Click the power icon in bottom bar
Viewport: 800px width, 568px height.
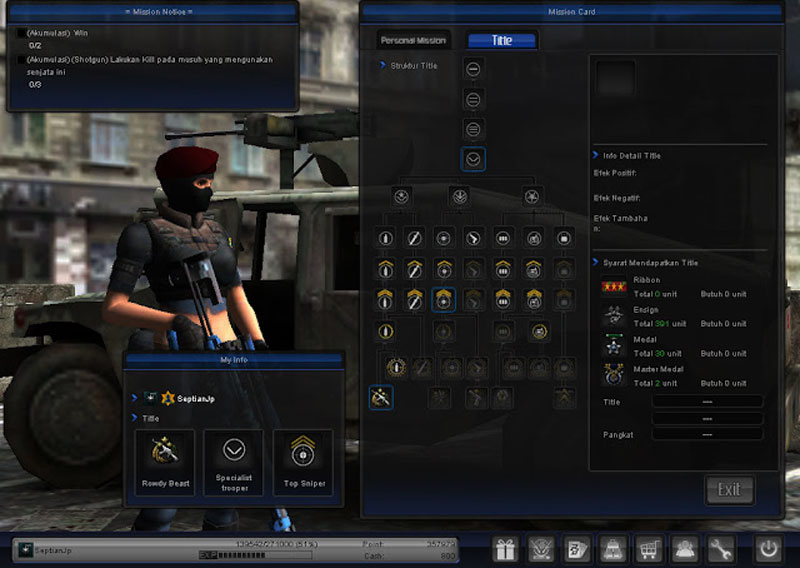pos(768,550)
